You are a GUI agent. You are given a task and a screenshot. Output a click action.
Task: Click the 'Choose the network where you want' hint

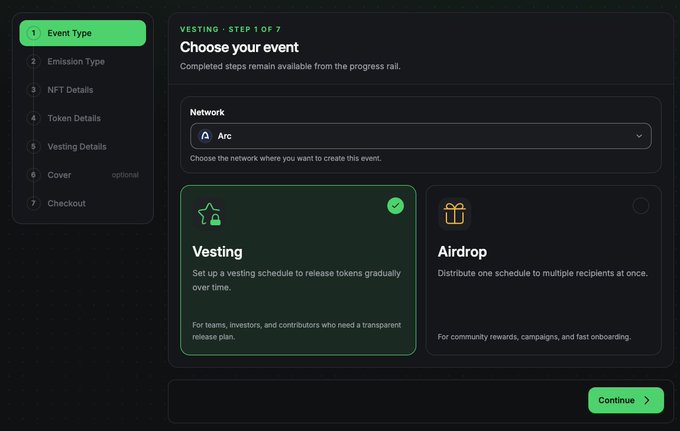point(285,158)
